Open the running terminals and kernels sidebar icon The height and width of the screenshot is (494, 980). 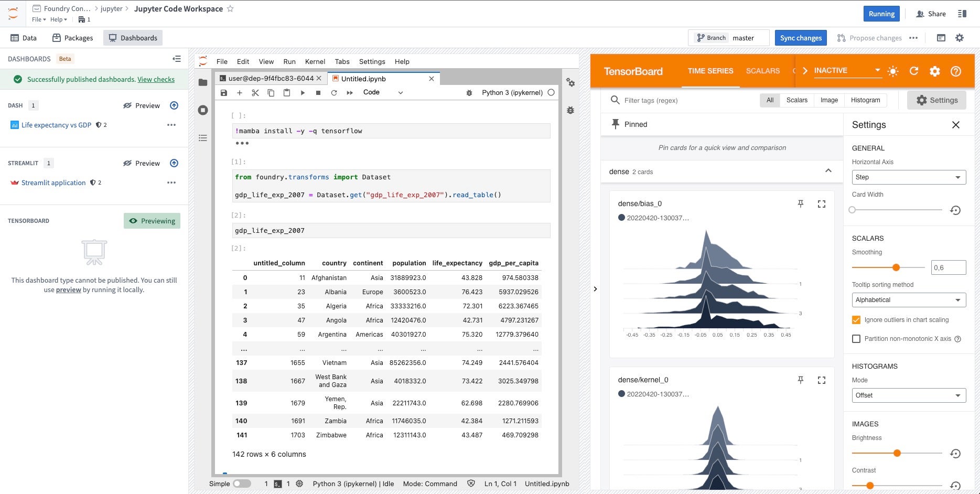tap(203, 110)
